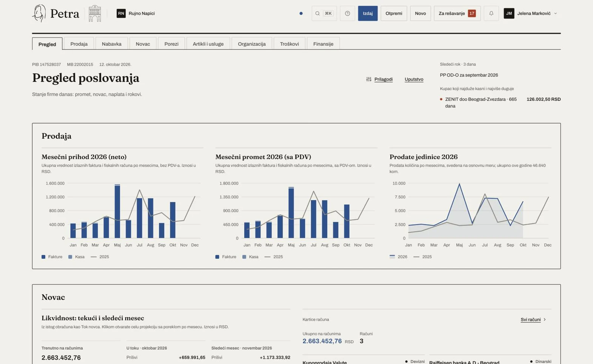
Task: Switch to the Prodaja tab
Action: pos(79,44)
